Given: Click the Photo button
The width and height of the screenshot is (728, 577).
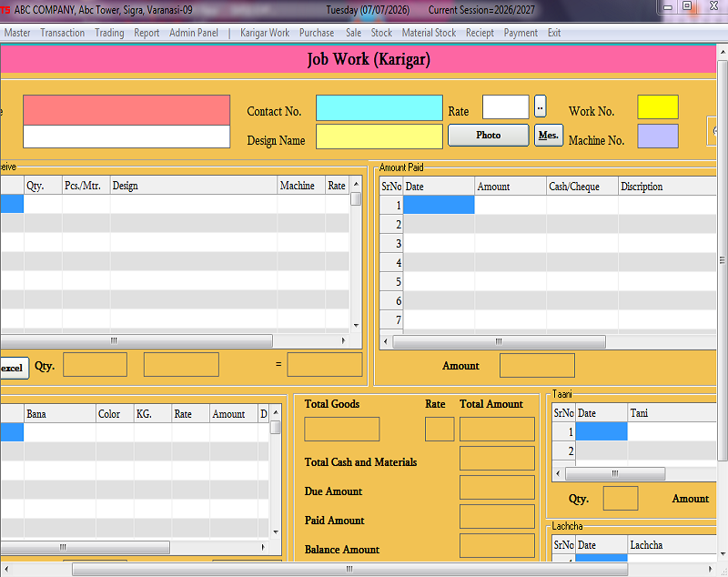Looking at the screenshot, I should pyautogui.click(x=488, y=135).
